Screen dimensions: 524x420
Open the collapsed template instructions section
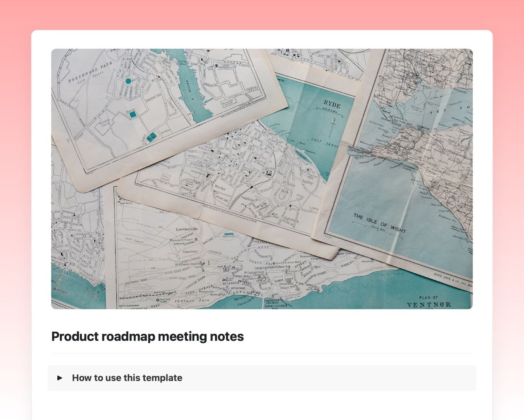point(127,378)
